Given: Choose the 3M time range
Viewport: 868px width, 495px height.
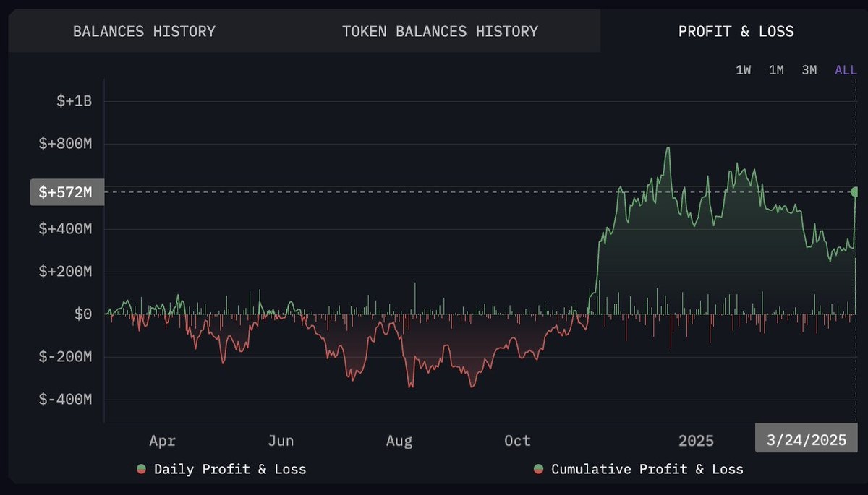Looking at the screenshot, I should click(809, 70).
